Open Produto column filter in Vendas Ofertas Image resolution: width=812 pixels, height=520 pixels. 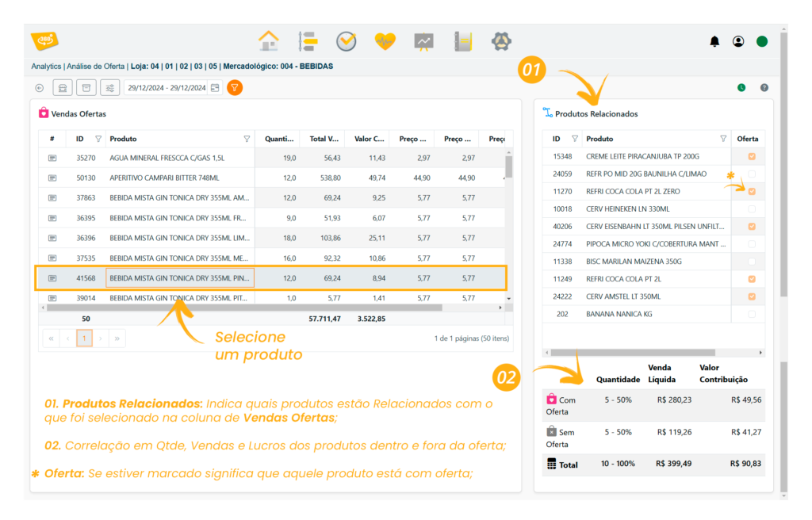pos(247,139)
